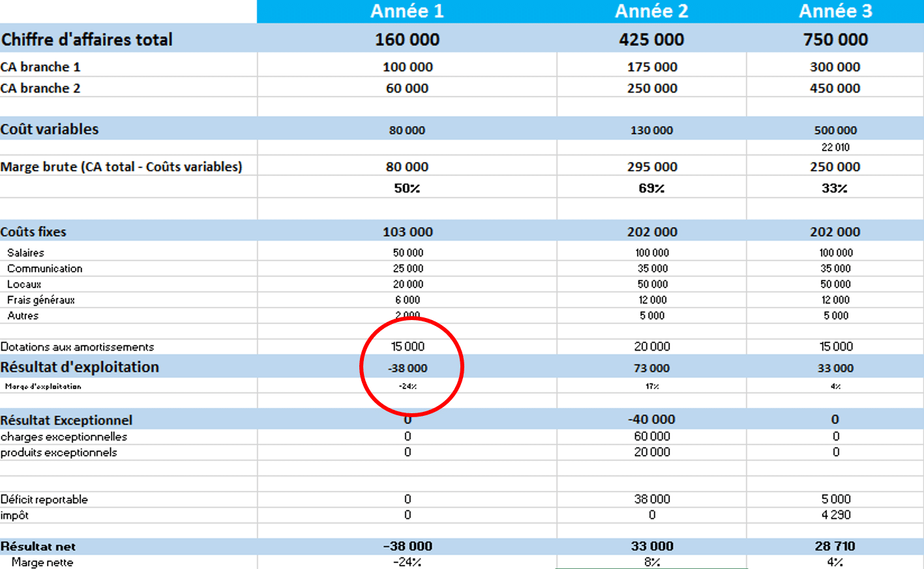
Task: Select Frais généraux value 6 000
Action: (x=408, y=300)
